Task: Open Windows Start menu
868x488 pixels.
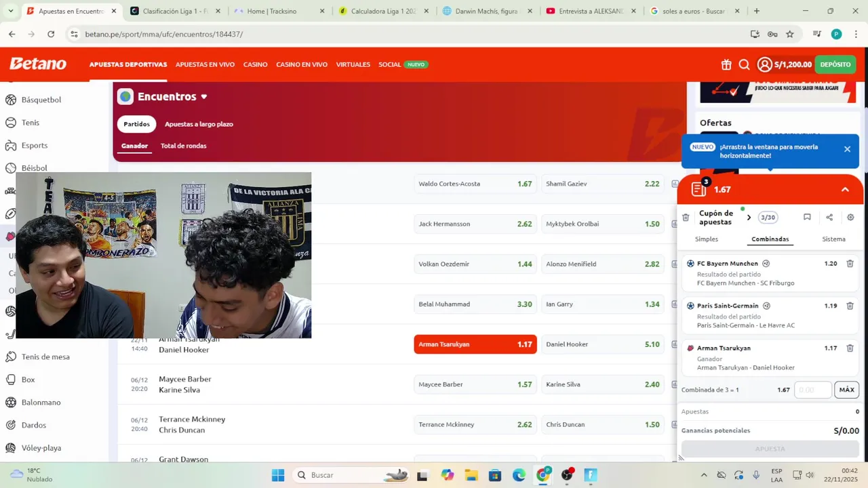Action: [x=278, y=475]
